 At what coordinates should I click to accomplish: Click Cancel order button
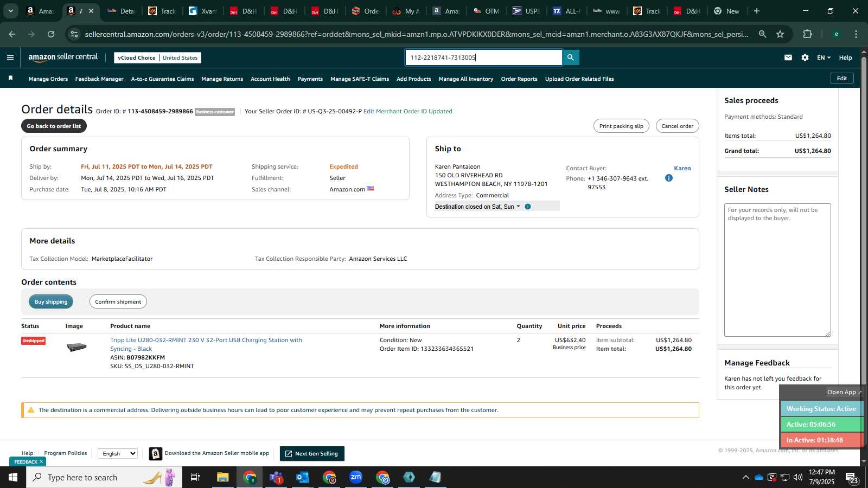[677, 126]
